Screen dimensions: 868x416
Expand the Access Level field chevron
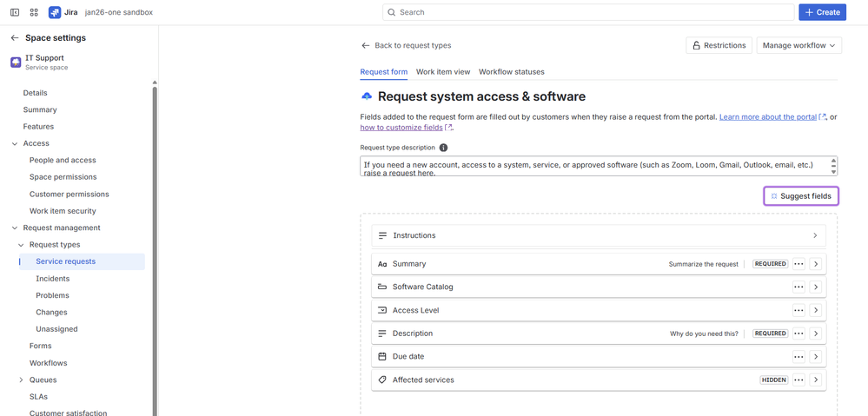[x=815, y=310]
